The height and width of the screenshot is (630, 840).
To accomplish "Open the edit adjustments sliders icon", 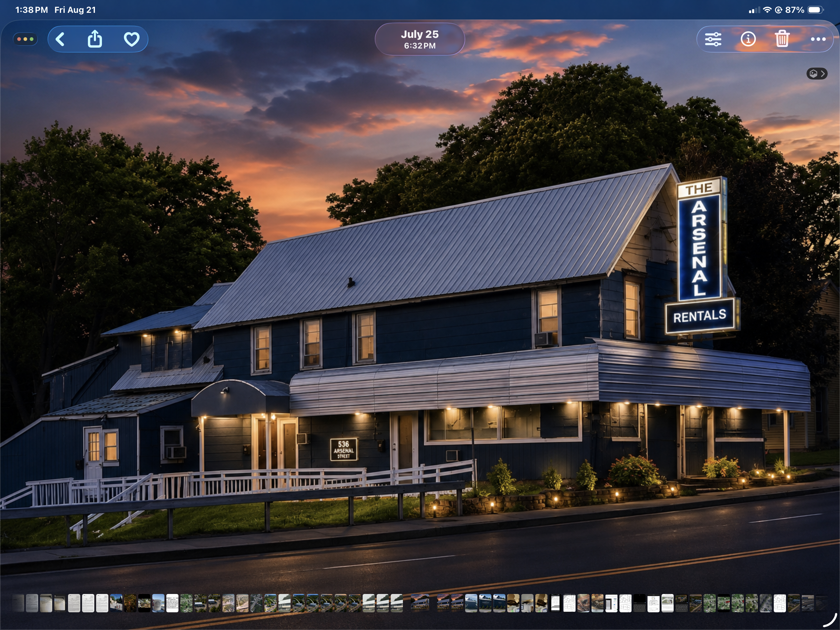I will click(x=713, y=39).
